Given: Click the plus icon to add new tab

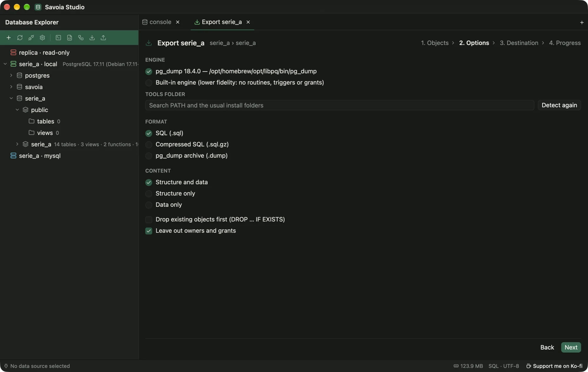Looking at the screenshot, I should tap(582, 22).
